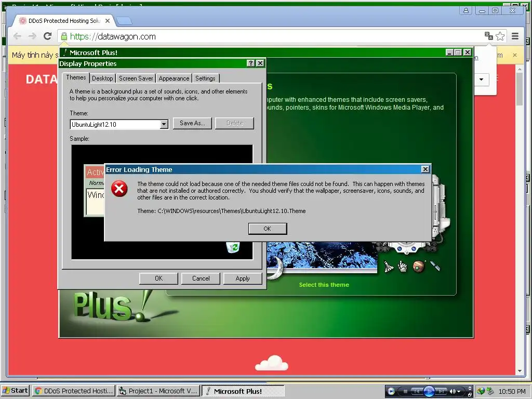532x399 pixels.
Task: Open the translate popup dropdown arrow
Action: (482, 79)
